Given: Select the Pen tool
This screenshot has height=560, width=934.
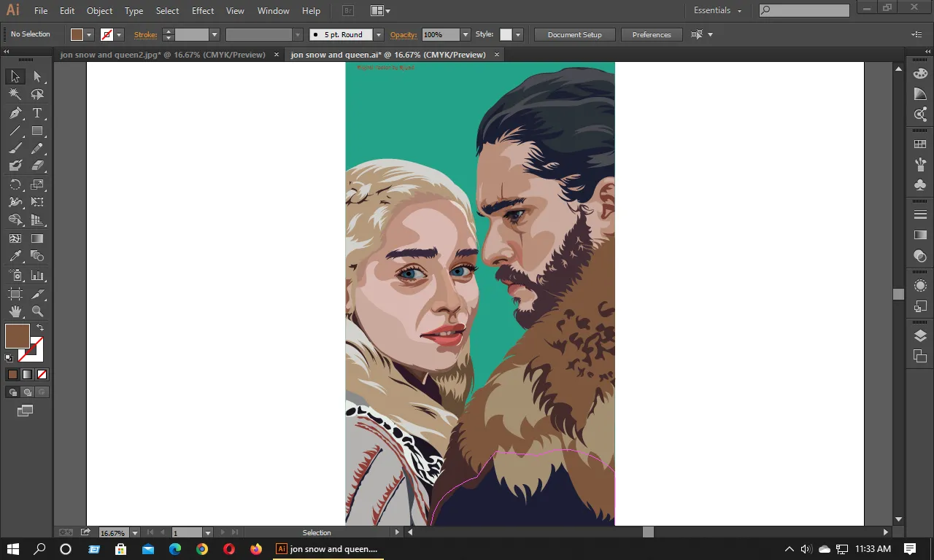Looking at the screenshot, I should coord(15,113).
